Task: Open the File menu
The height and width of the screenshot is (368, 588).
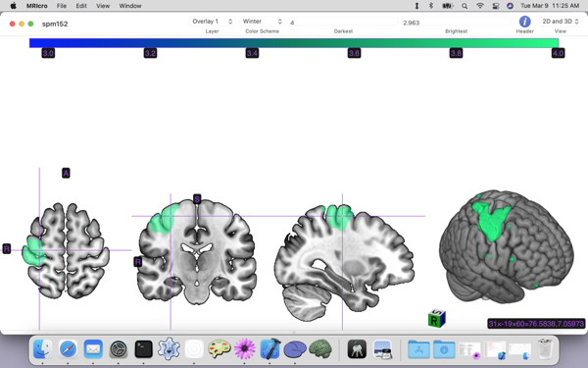Action: click(x=62, y=6)
